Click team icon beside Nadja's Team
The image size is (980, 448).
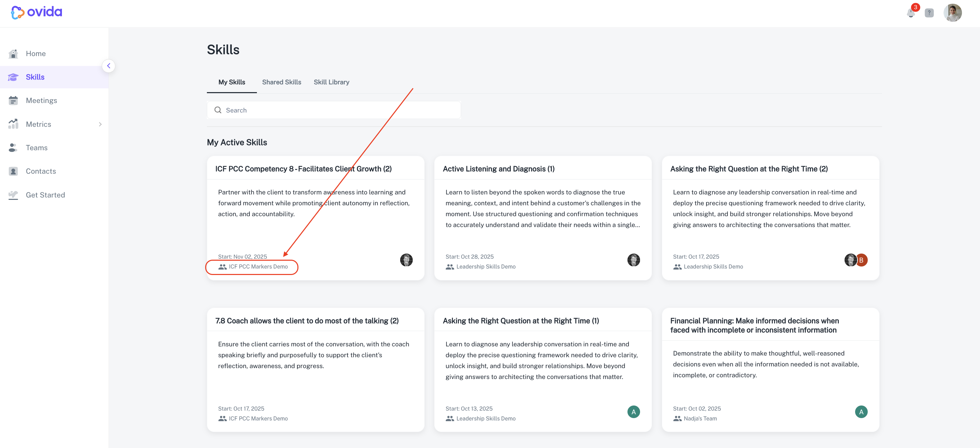click(x=677, y=419)
